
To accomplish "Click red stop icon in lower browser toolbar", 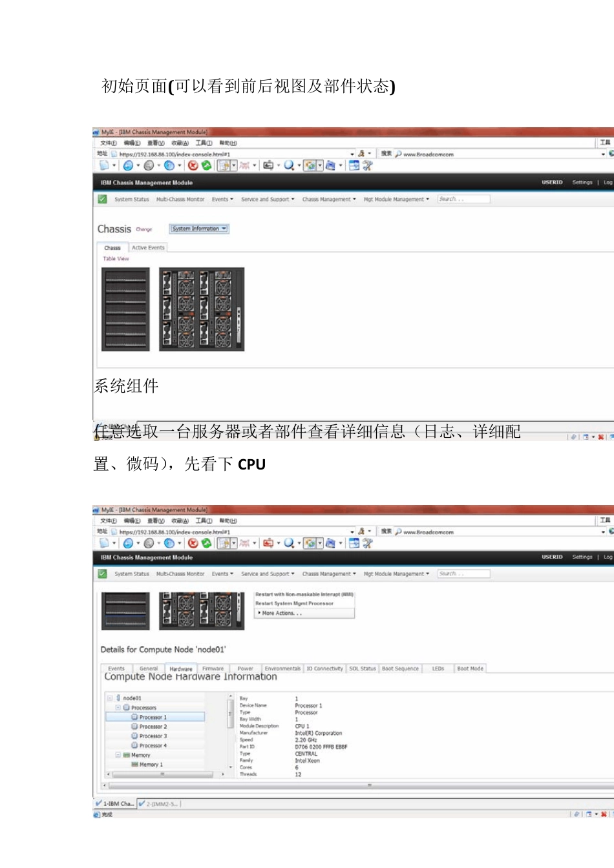I will pyautogui.click(x=193, y=543).
